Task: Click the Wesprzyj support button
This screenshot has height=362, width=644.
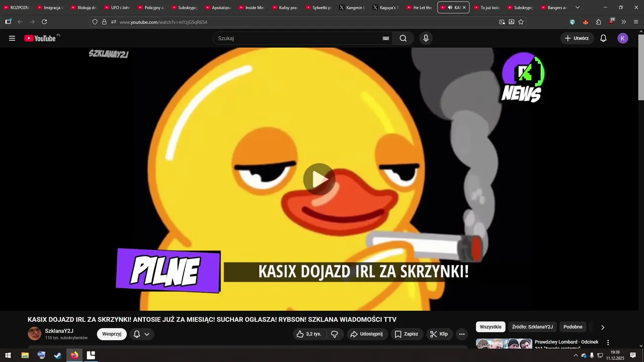Action: click(112, 334)
